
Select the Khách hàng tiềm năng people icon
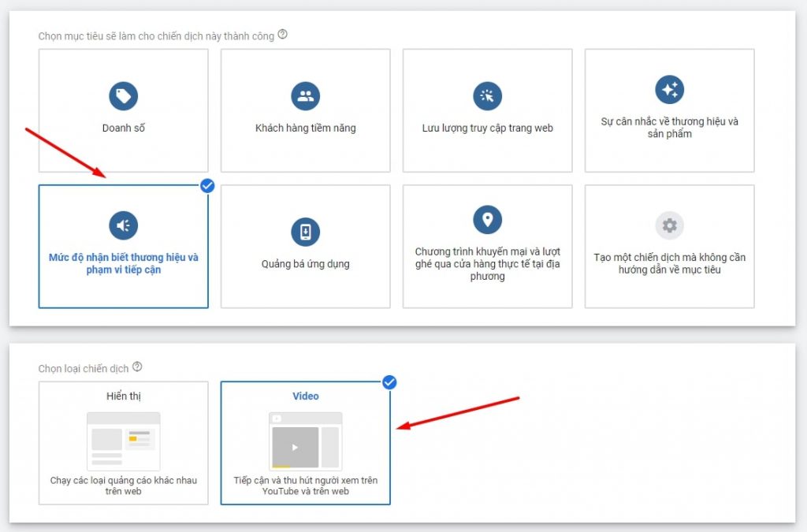point(305,96)
